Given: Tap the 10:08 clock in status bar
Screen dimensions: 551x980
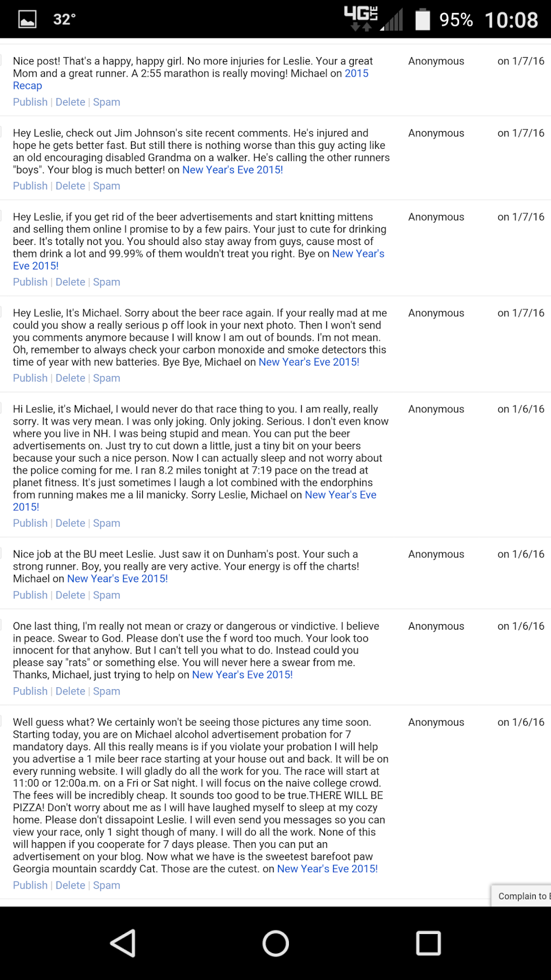Looking at the screenshot, I should pyautogui.click(x=511, y=20).
